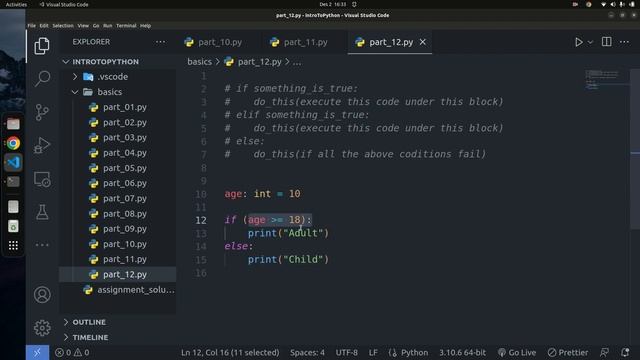
Task: Open the Testing flask view
Action: coord(42,212)
